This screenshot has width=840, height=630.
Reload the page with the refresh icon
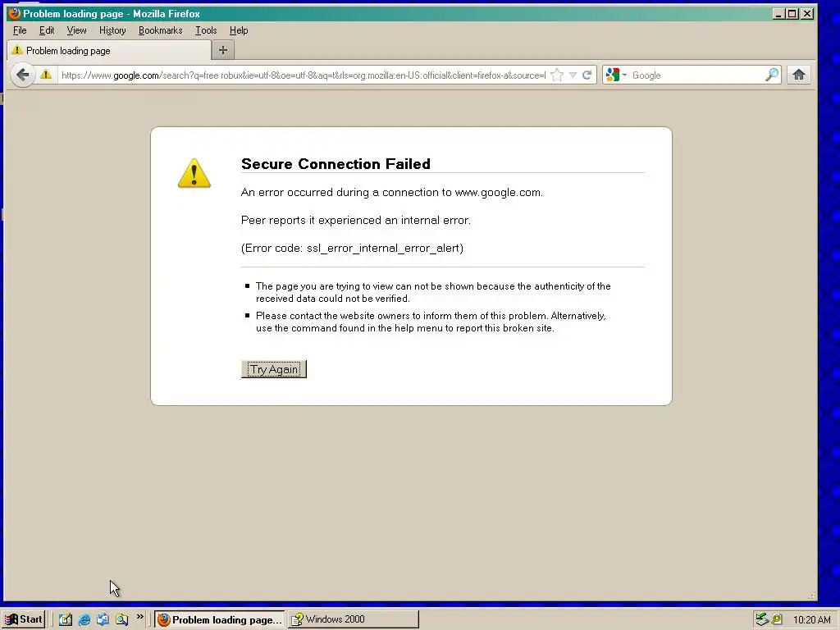[587, 75]
